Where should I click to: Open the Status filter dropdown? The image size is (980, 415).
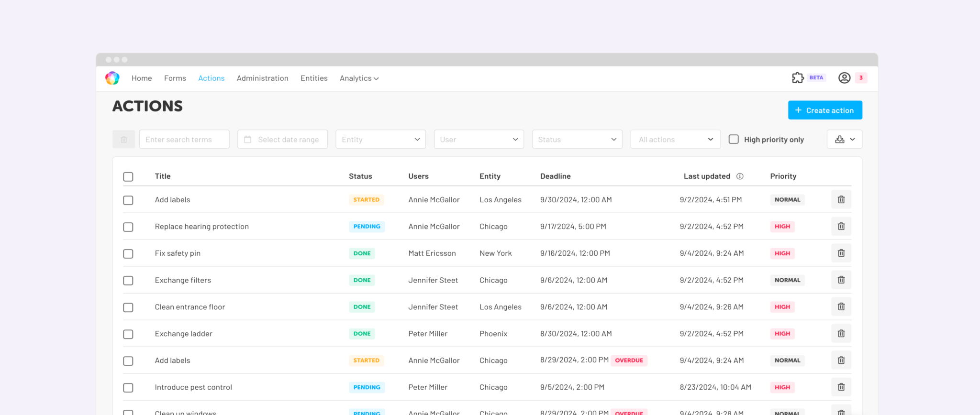click(577, 139)
